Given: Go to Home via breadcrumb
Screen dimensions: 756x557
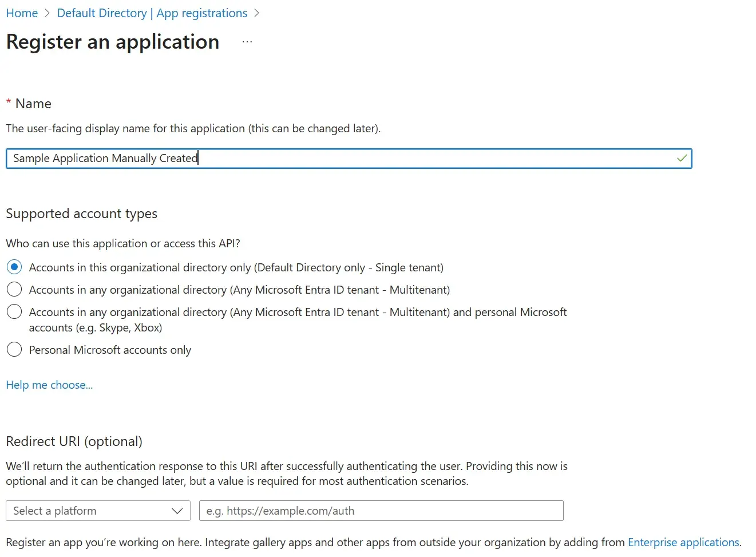Looking at the screenshot, I should tap(22, 13).
